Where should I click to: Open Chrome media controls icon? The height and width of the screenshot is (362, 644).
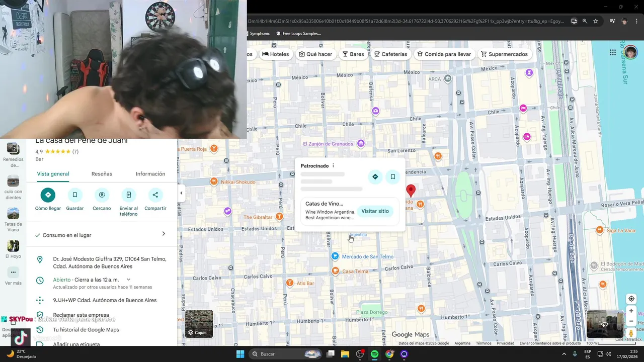coord(612,21)
